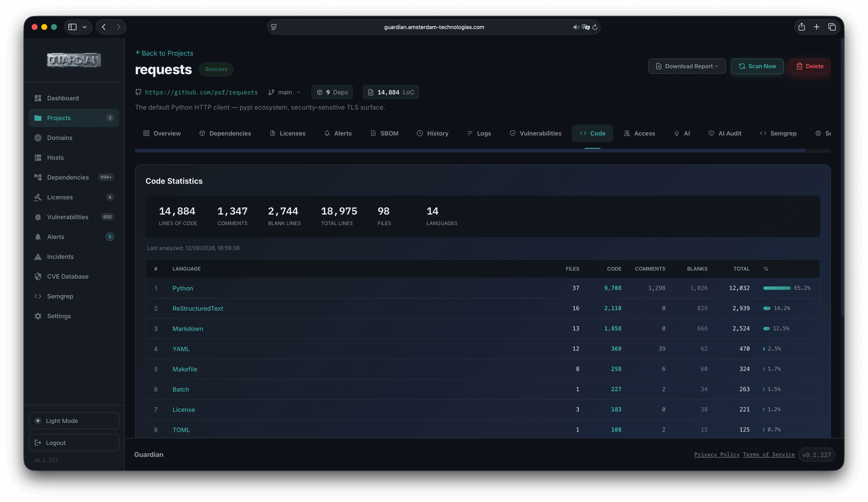Click the Alerts bell icon in sidebar
Image resolution: width=868 pixels, height=502 pixels.
click(38, 237)
